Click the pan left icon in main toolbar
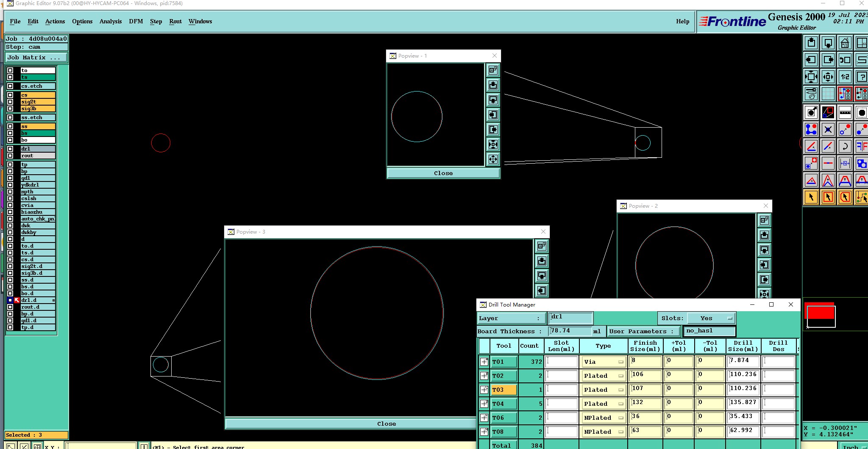The height and width of the screenshot is (449, 868). (x=811, y=60)
